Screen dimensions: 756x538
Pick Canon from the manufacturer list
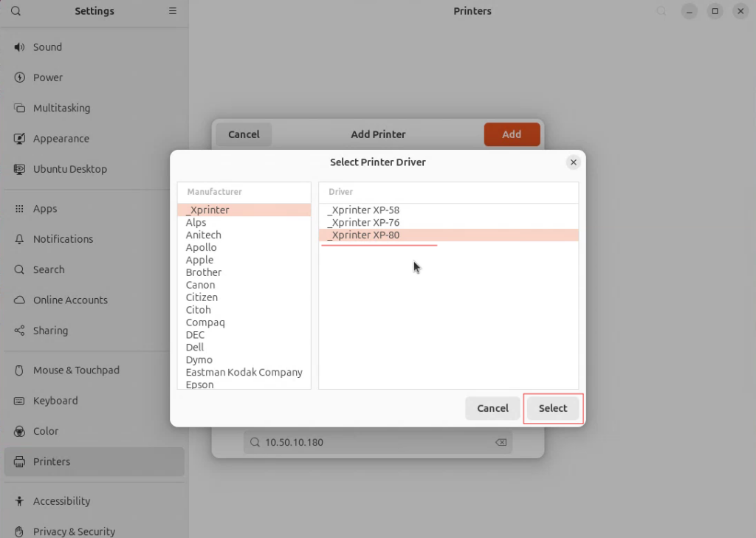(x=201, y=285)
